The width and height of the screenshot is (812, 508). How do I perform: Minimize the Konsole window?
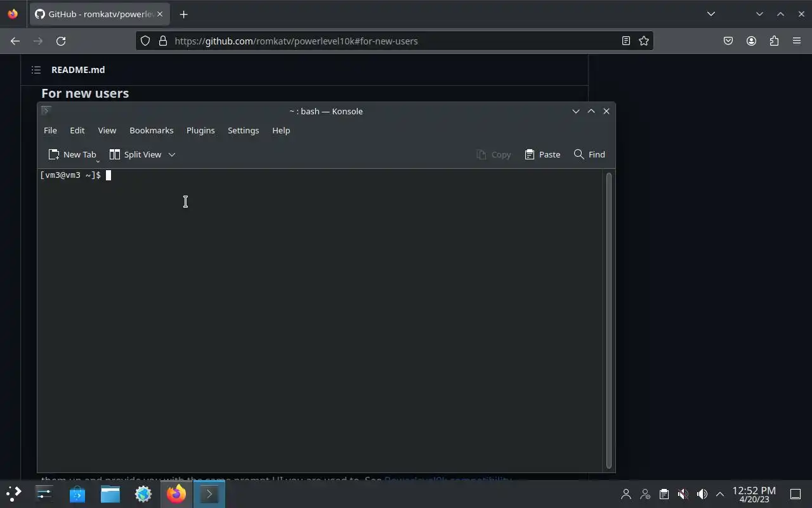coord(576,111)
